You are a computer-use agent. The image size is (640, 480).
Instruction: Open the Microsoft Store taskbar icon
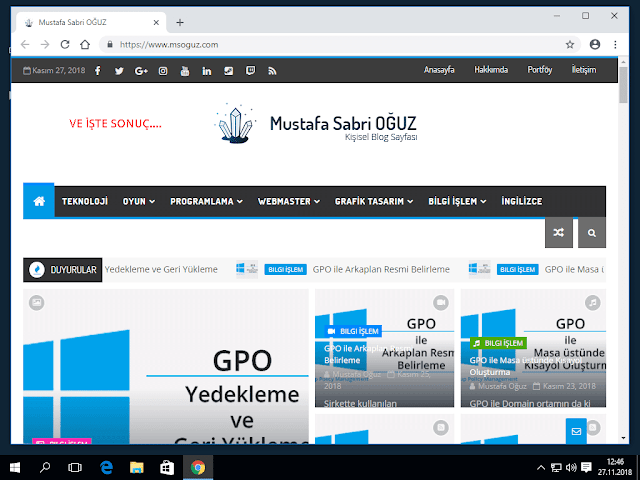click(x=167, y=467)
